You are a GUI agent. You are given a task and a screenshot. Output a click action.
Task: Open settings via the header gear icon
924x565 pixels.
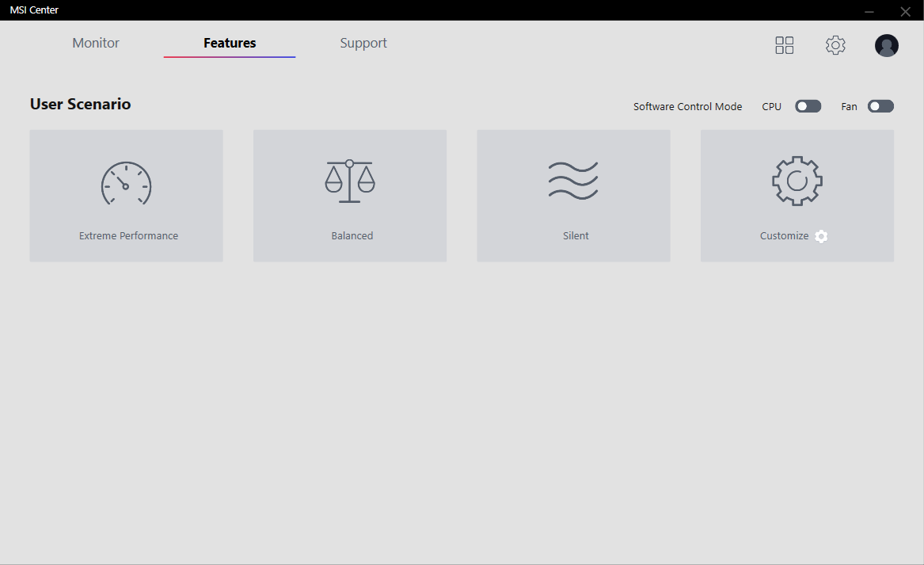pos(835,45)
